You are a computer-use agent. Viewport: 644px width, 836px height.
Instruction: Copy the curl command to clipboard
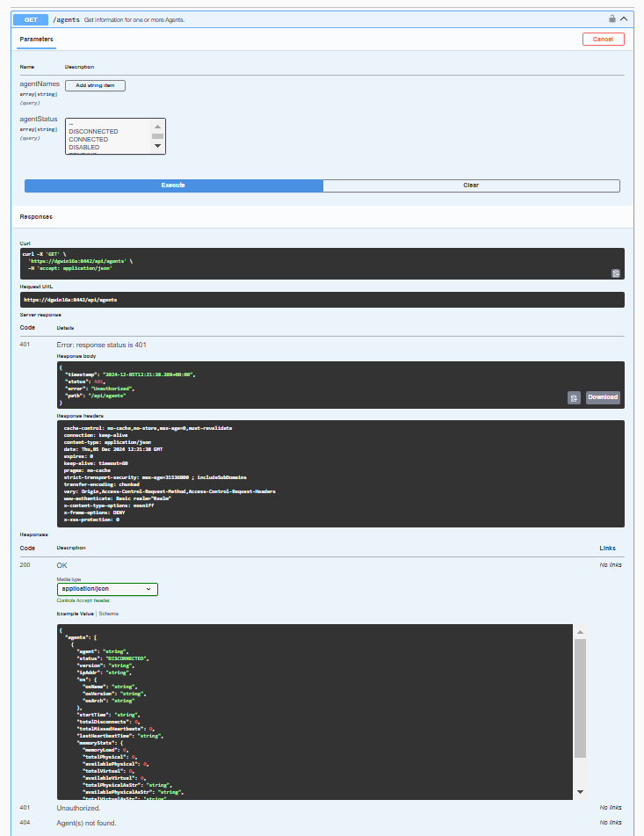pos(616,273)
